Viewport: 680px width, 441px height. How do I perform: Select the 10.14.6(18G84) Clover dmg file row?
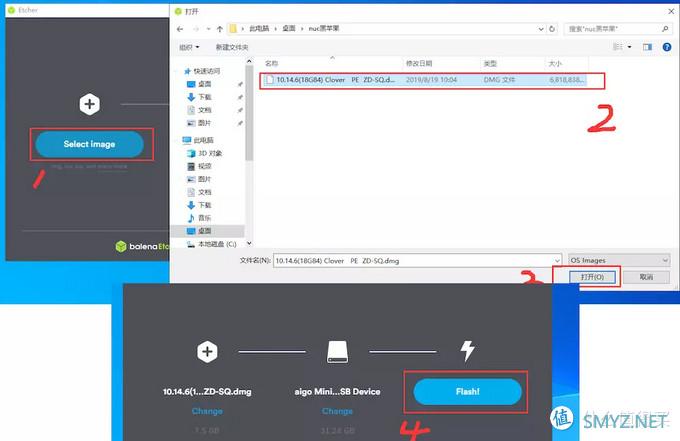point(426,80)
